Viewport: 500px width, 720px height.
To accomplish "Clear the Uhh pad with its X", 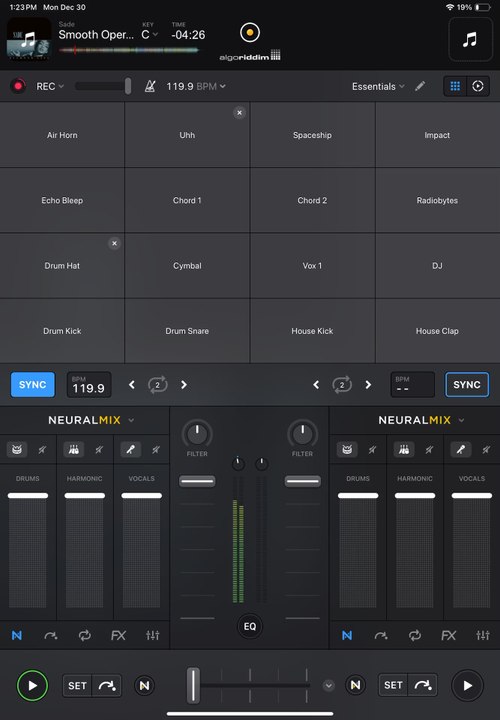I will tap(239, 112).
